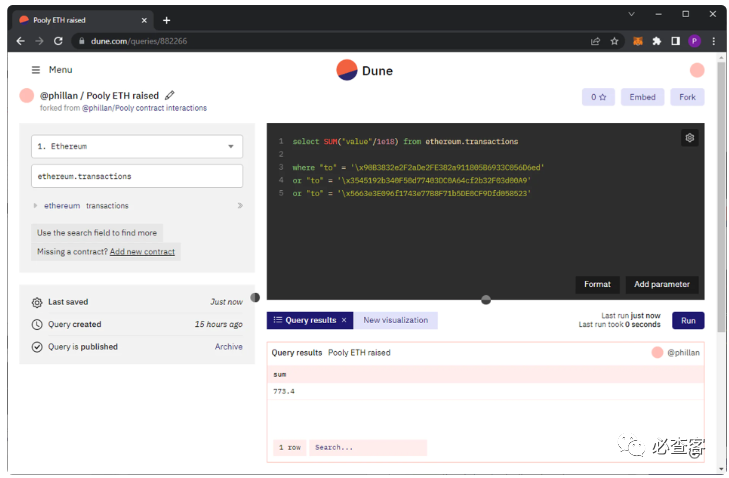
Task: Click the Last run just now text
Action: (630, 316)
